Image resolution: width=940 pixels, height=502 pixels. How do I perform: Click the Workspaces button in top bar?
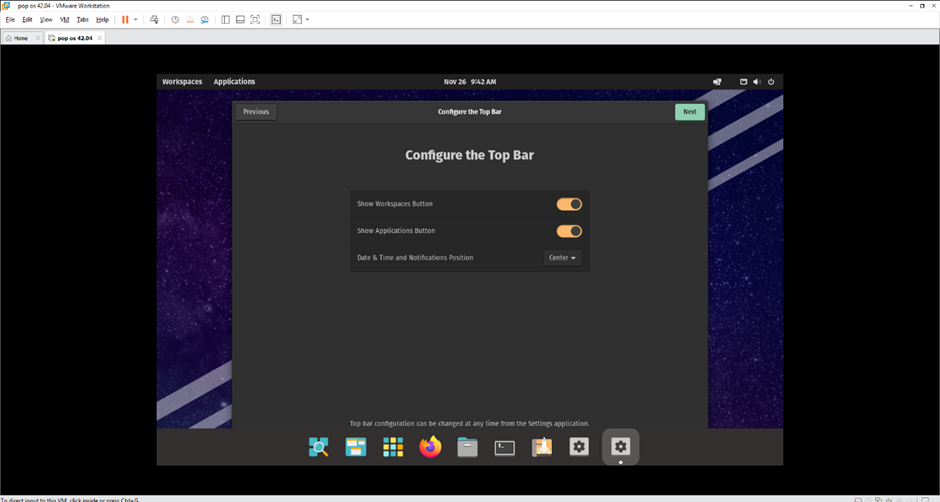point(182,82)
